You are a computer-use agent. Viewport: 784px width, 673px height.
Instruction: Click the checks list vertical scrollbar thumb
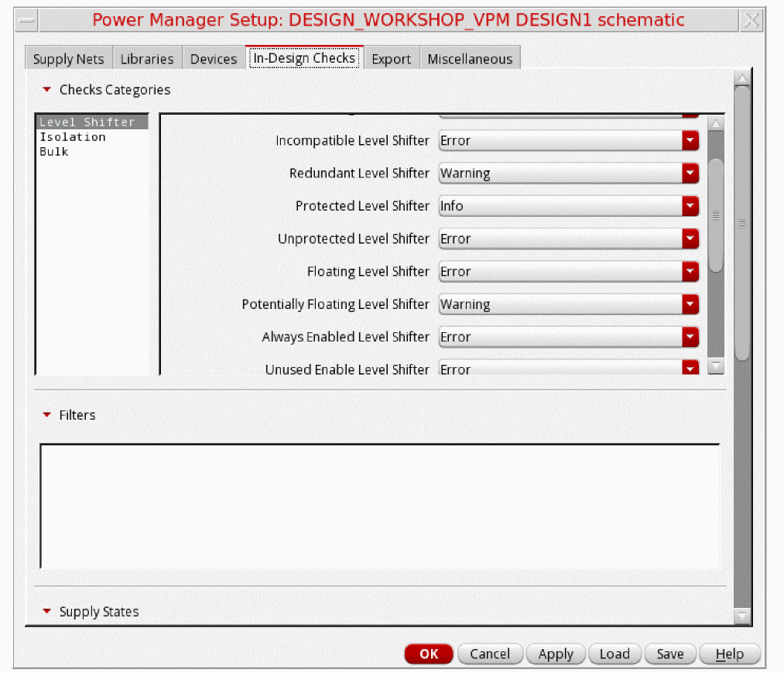point(716,215)
